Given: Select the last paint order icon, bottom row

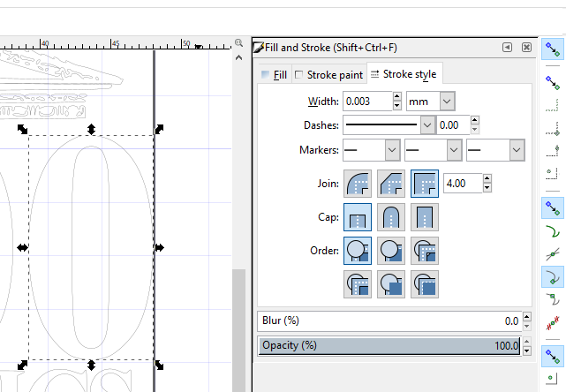Looking at the screenshot, I should tap(424, 284).
